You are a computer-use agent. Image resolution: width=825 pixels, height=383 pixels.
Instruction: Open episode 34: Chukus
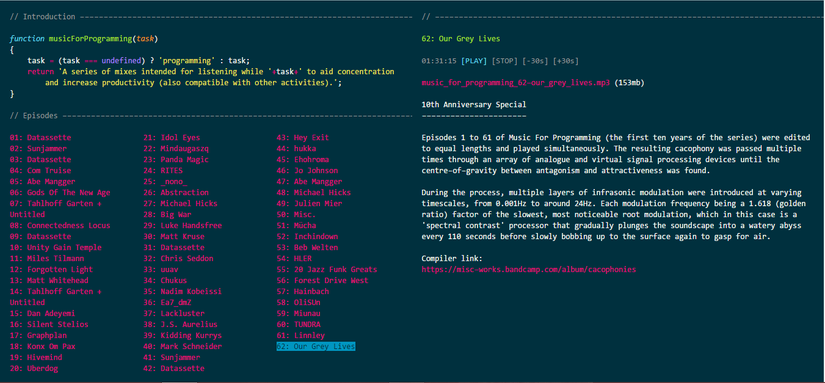pos(165,280)
